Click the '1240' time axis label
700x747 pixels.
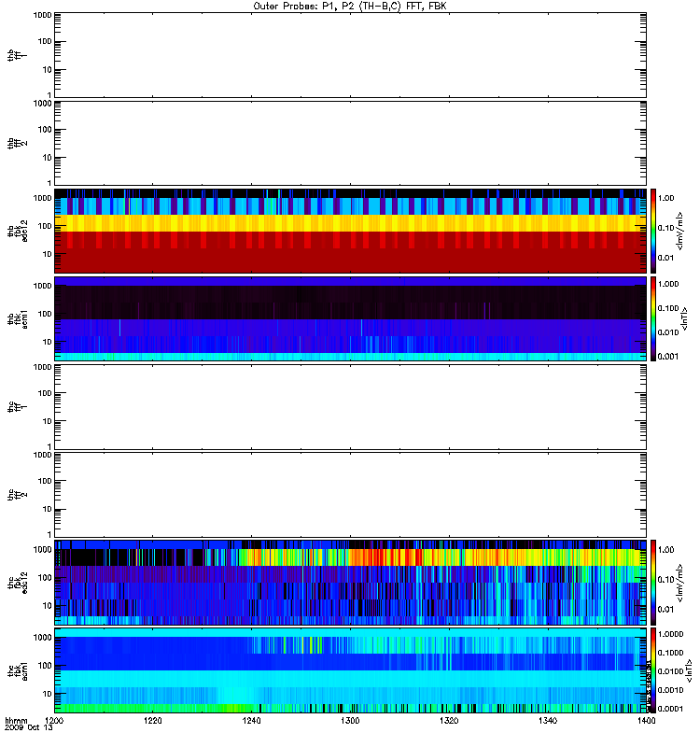251,721
